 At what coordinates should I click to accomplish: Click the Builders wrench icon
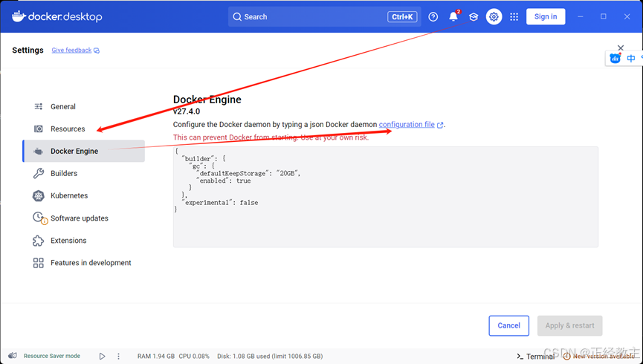tap(39, 173)
